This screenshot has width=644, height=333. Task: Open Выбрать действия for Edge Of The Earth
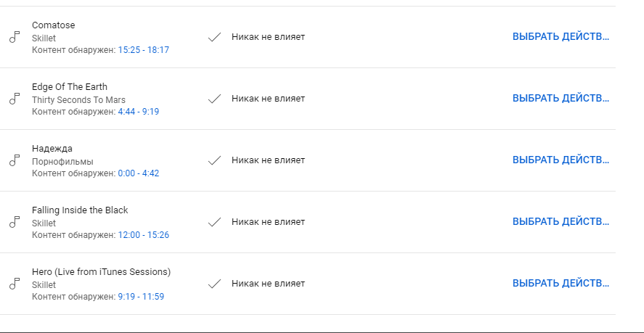click(561, 99)
